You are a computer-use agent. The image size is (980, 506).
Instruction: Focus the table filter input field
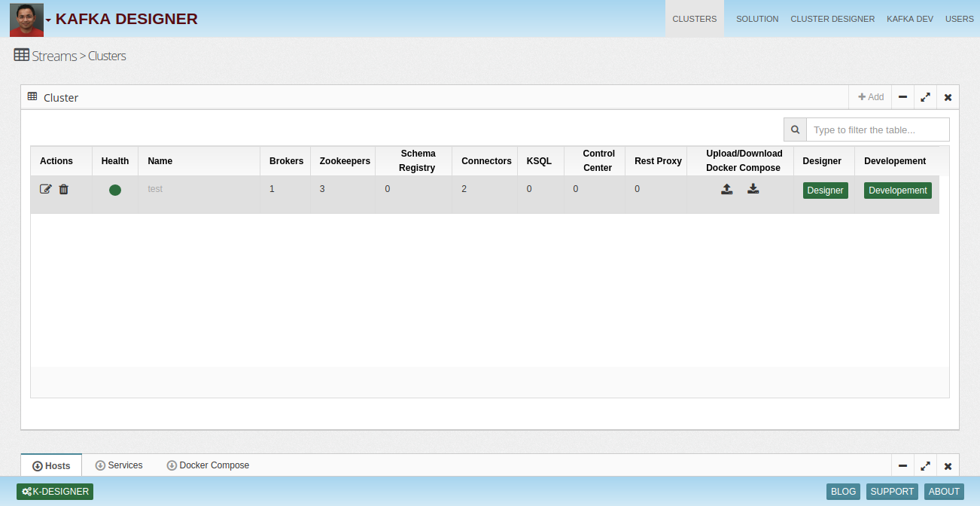click(x=878, y=130)
